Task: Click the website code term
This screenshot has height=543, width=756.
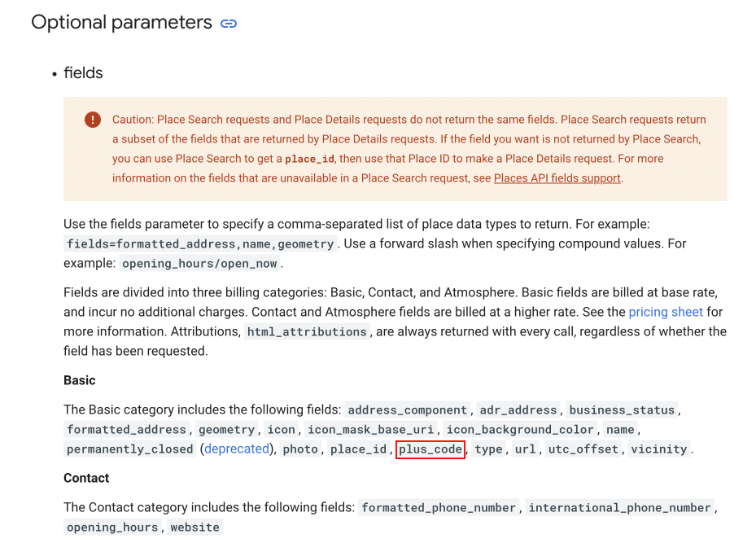Action: coord(194,528)
